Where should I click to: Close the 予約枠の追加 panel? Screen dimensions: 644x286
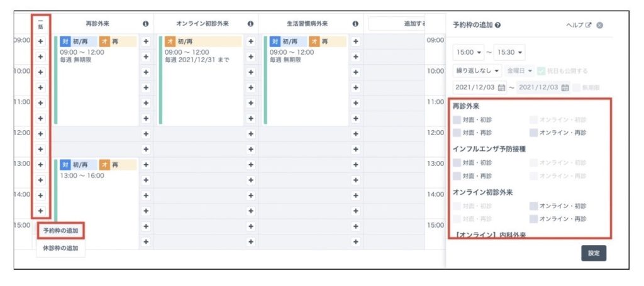point(599,25)
